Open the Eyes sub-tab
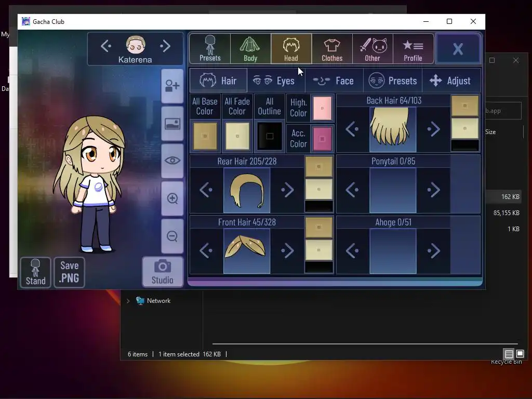The width and height of the screenshot is (532, 399). coord(276,81)
